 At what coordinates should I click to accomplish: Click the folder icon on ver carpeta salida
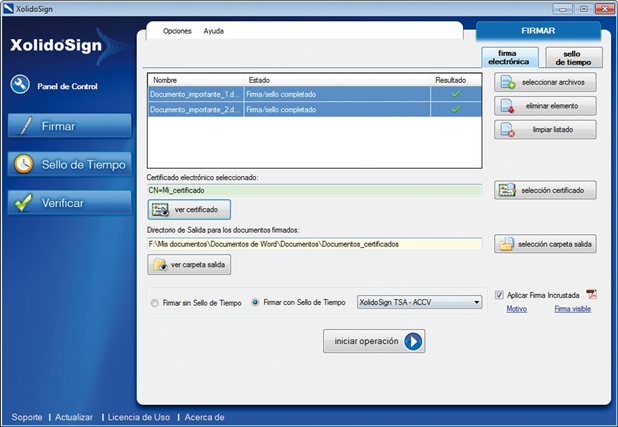tap(160, 265)
